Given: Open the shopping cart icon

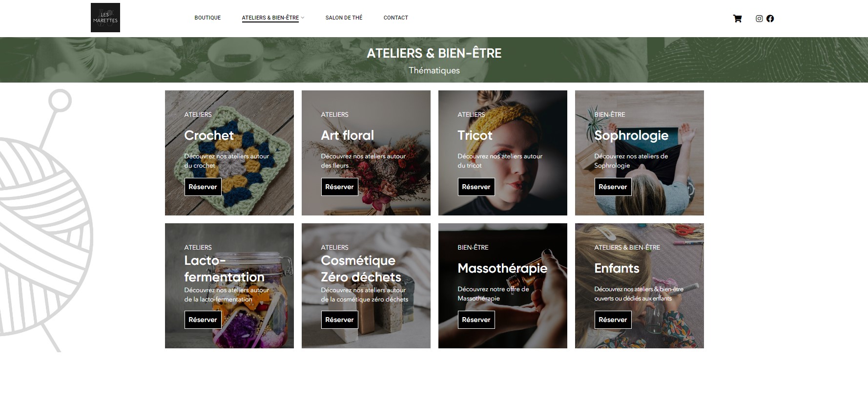Looking at the screenshot, I should point(737,19).
